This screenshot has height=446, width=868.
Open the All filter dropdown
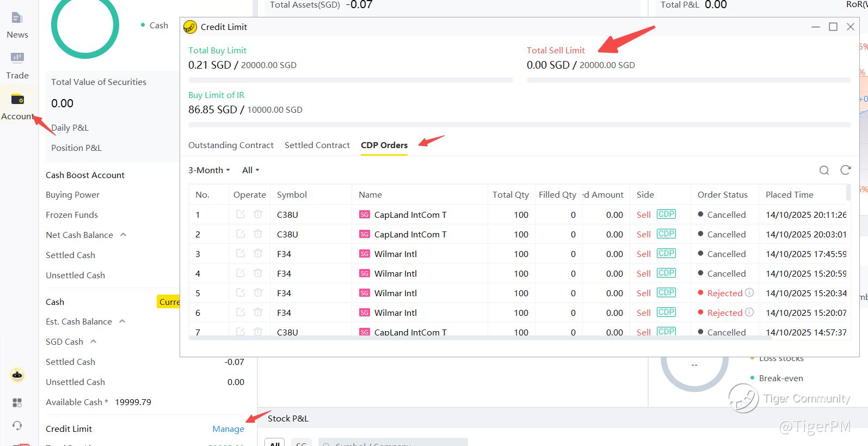tap(250, 170)
